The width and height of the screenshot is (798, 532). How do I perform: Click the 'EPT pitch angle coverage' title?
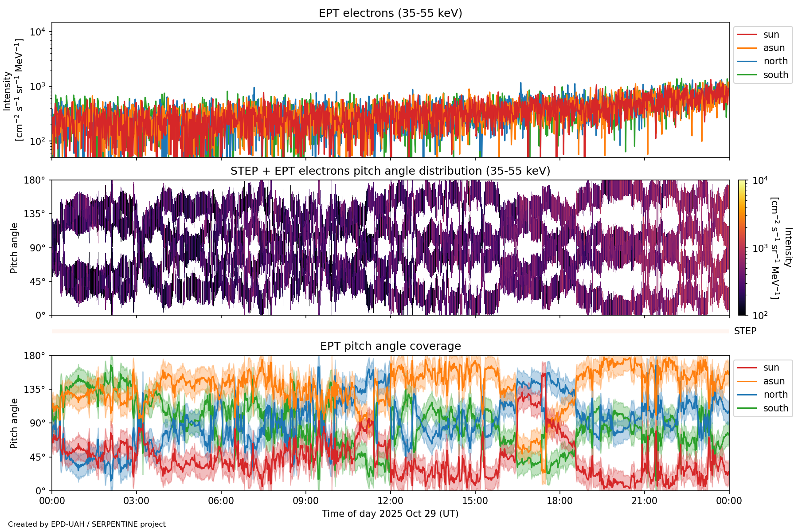coord(390,346)
